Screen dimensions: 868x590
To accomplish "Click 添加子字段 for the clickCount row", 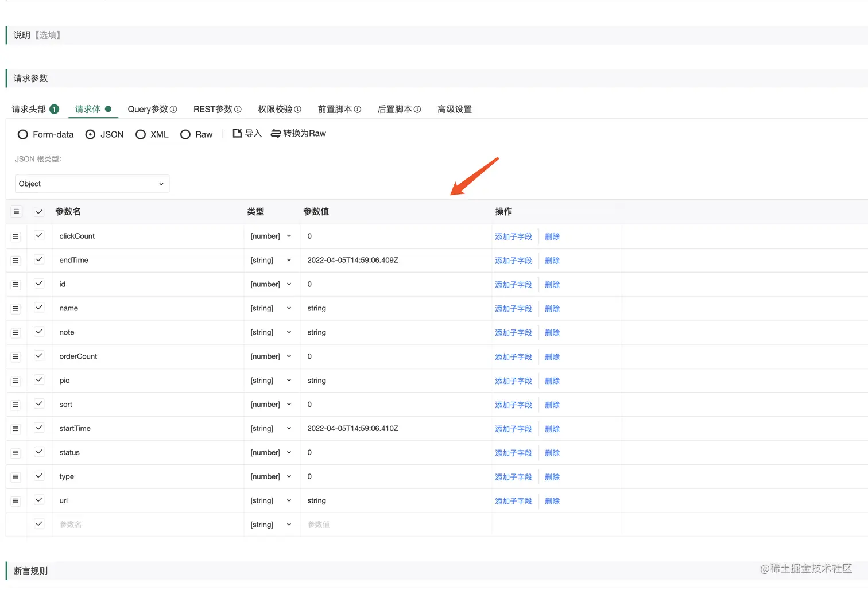I will coord(513,236).
